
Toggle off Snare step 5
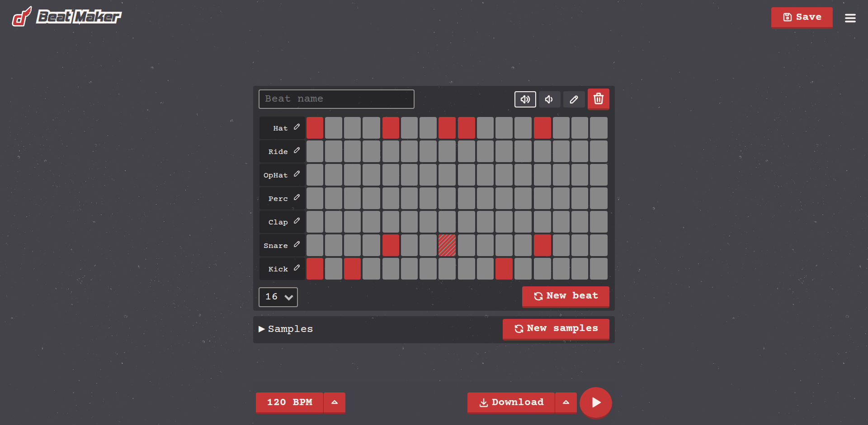(x=391, y=245)
